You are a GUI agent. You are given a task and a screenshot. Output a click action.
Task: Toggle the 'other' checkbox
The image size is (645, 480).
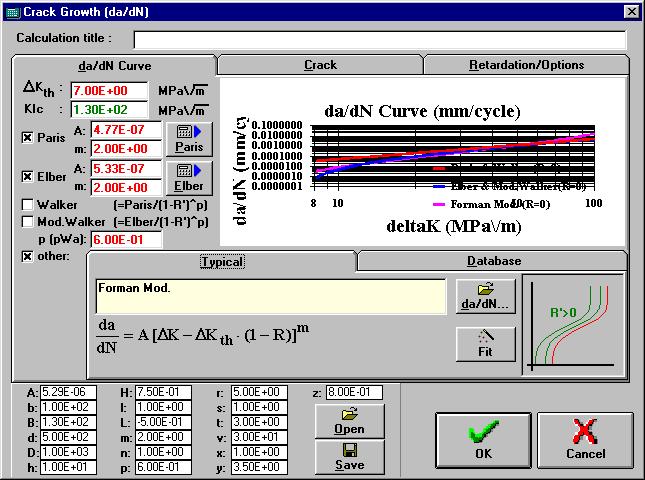pos(27,256)
